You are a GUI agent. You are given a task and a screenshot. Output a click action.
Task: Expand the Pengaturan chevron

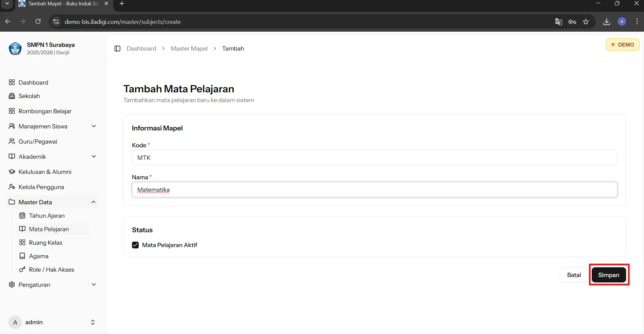pyautogui.click(x=94, y=284)
